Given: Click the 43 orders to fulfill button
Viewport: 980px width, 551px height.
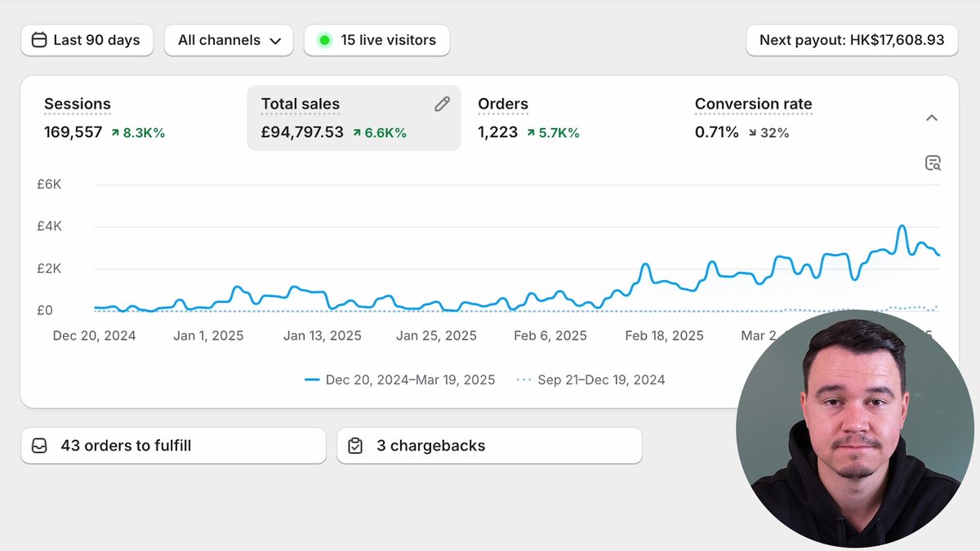Looking at the screenshot, I should pyautogui.click(x=172, y=445).
